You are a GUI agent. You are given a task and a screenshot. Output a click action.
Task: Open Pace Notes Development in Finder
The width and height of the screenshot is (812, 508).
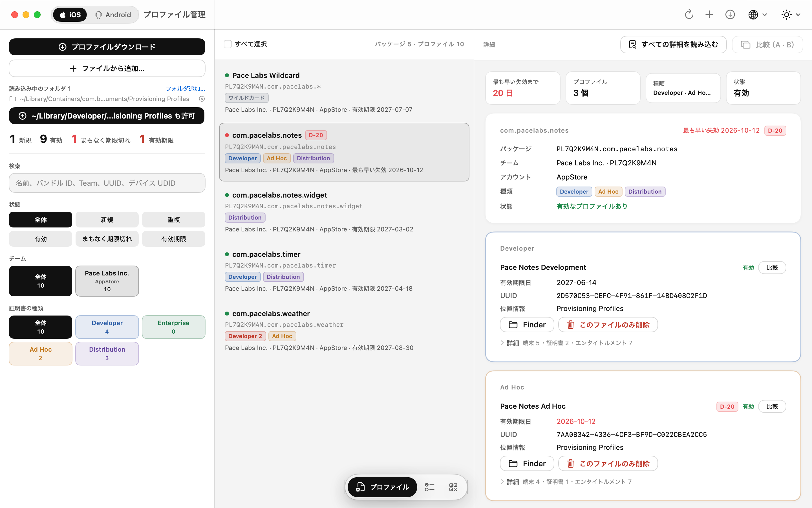coord(527,325)
